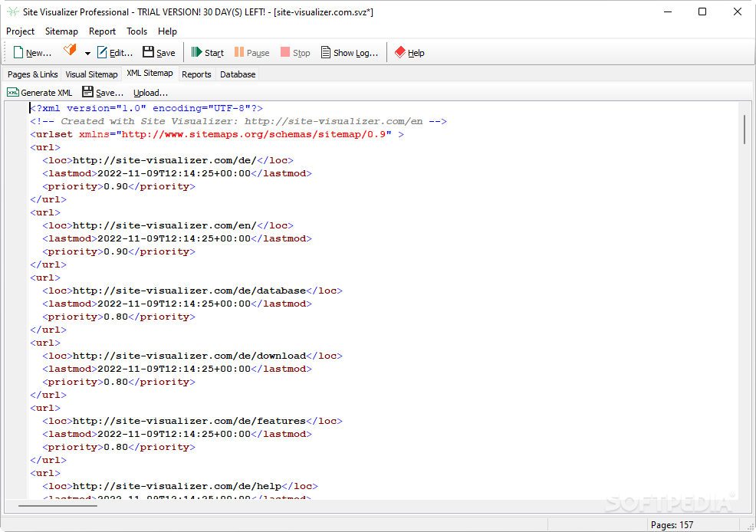This screenshot has height=532, width=756.
Task: Click the red Help toolbar button
Action: pos(409,53)
